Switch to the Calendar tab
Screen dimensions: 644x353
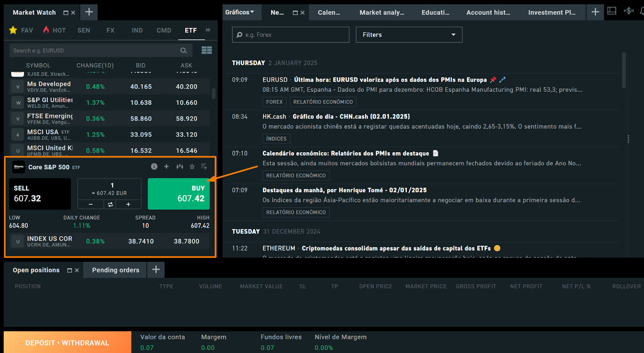coord(329,12)
